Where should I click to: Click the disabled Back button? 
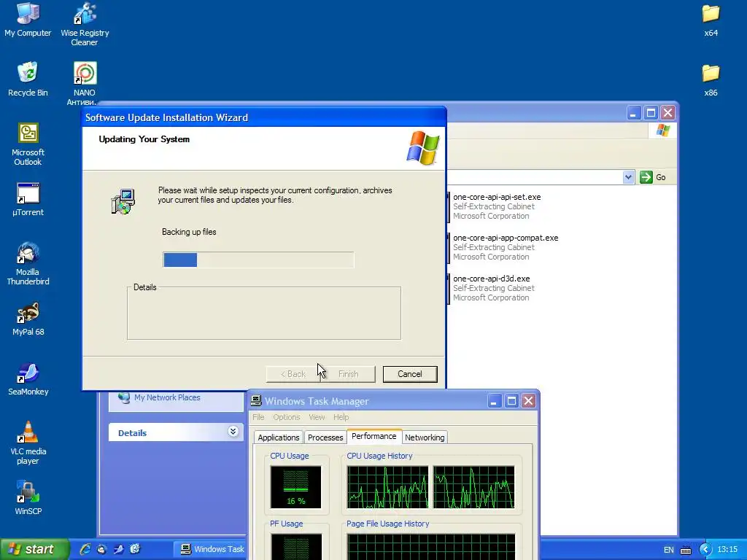coord(293,374)
